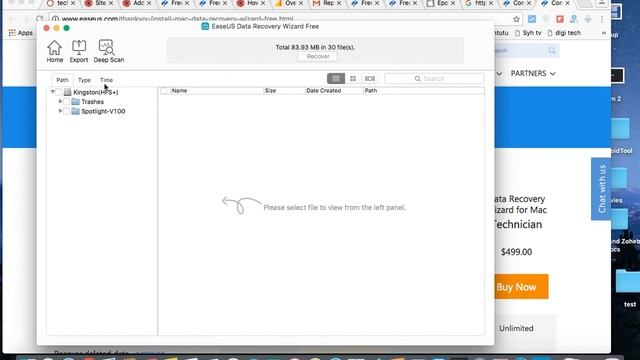Viewport: 640px width, 360px height.
Task: Click the blue checkmark extension icon
Action: click(x=532, y=19)
